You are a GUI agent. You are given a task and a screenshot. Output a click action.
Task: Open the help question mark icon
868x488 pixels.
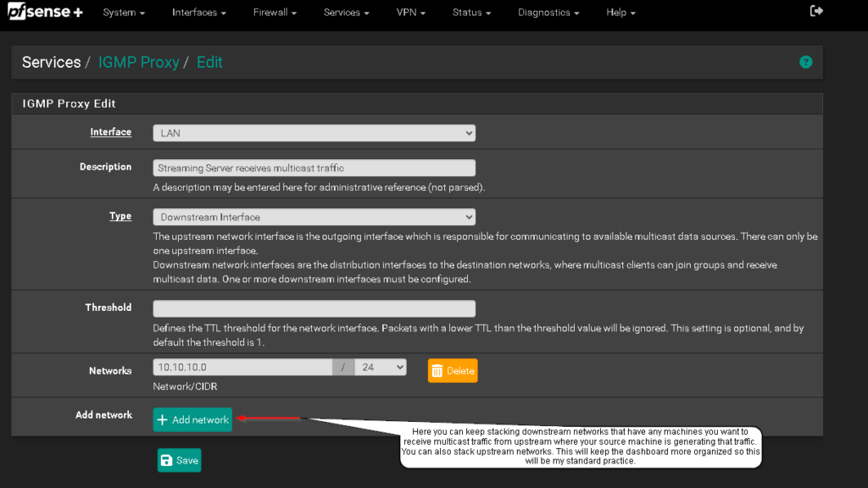[x=805, y=62]
